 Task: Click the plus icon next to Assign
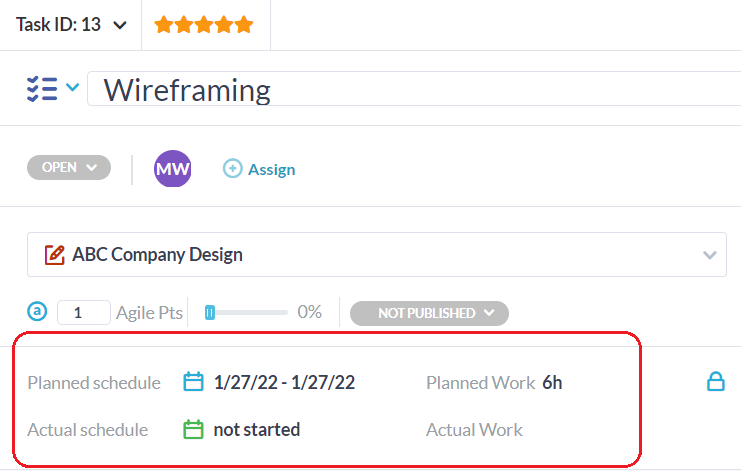(232, 169)
